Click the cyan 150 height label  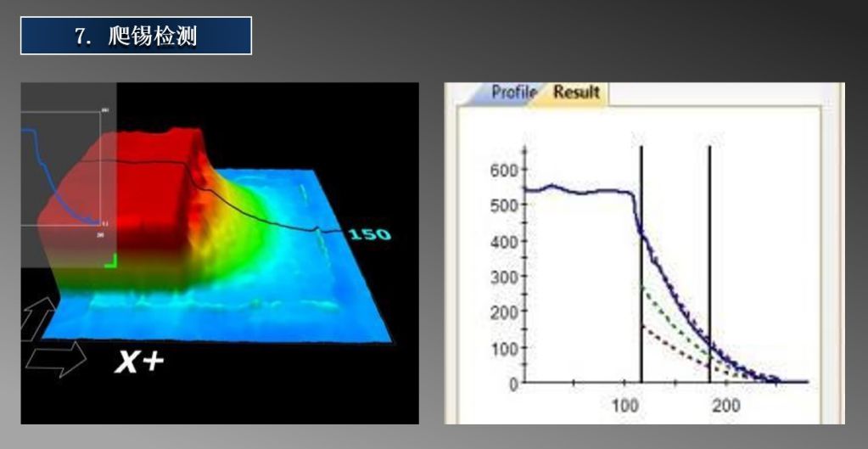point(370,233)
